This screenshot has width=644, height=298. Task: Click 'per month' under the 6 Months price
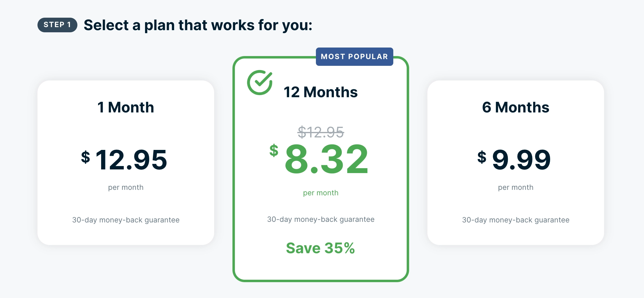[516, 187]
